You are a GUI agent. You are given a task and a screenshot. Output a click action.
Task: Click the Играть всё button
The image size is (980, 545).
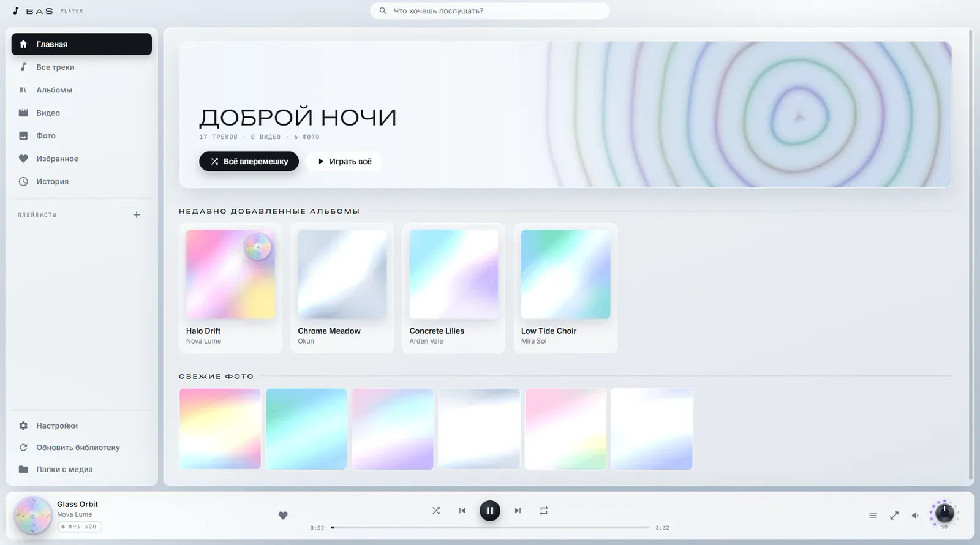pyautogui.click(x=344, y=161)
